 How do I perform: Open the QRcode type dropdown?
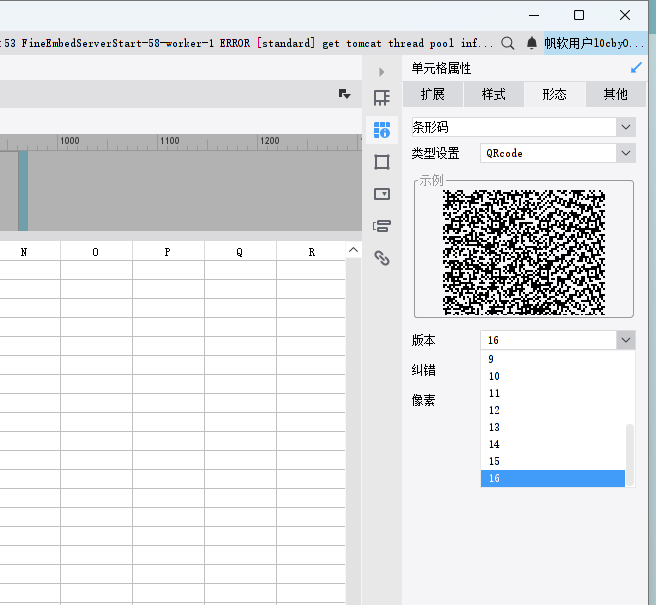pos(558,153)
